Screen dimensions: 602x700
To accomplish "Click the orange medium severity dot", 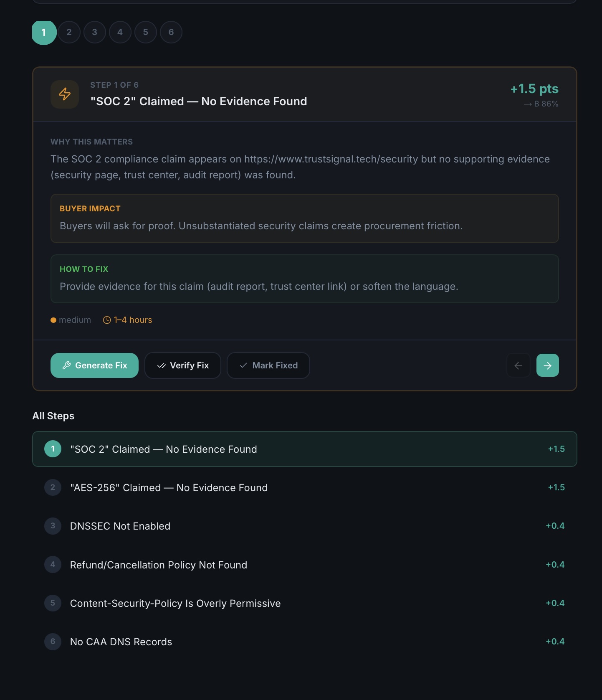I will click(53, 320).
